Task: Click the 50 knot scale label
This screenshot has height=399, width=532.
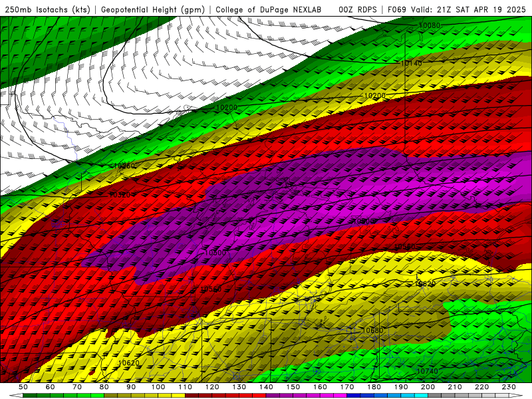Action: 23,387
